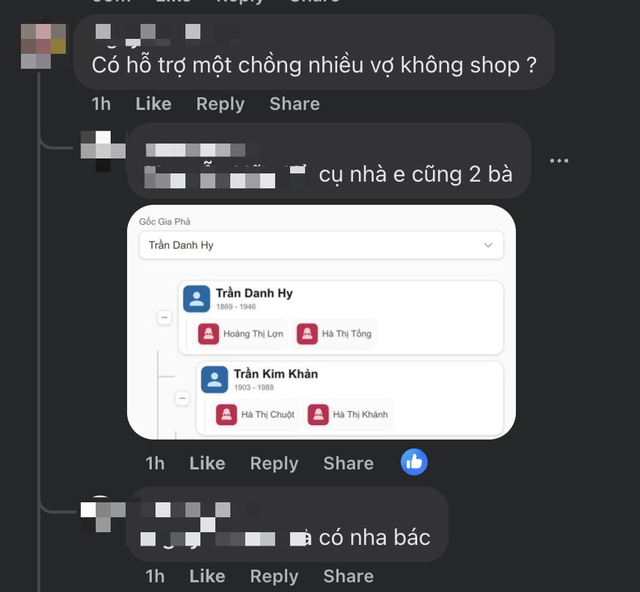The height and width of the screenshot is (592, 640).
Task: Select the Hà Thị Tống spouse icon
Action: [x=307, y=334]
